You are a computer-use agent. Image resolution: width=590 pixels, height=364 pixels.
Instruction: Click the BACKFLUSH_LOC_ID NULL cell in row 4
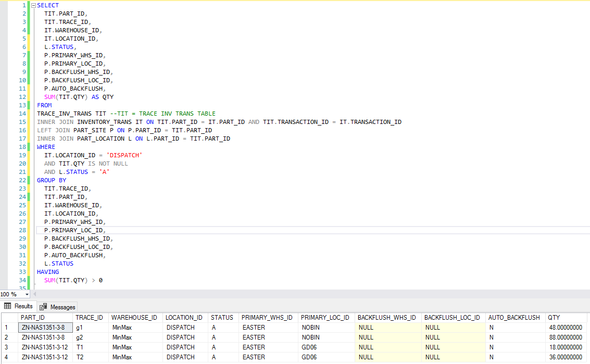[x=454, y=357]
